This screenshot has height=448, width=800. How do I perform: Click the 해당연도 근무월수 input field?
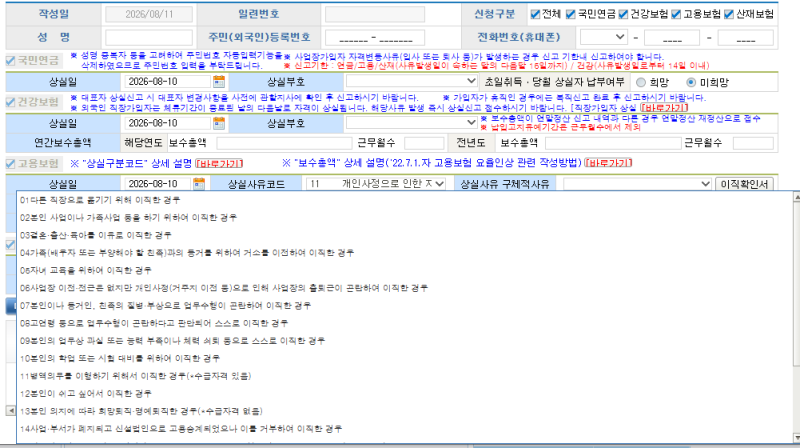tap(424, 143)
